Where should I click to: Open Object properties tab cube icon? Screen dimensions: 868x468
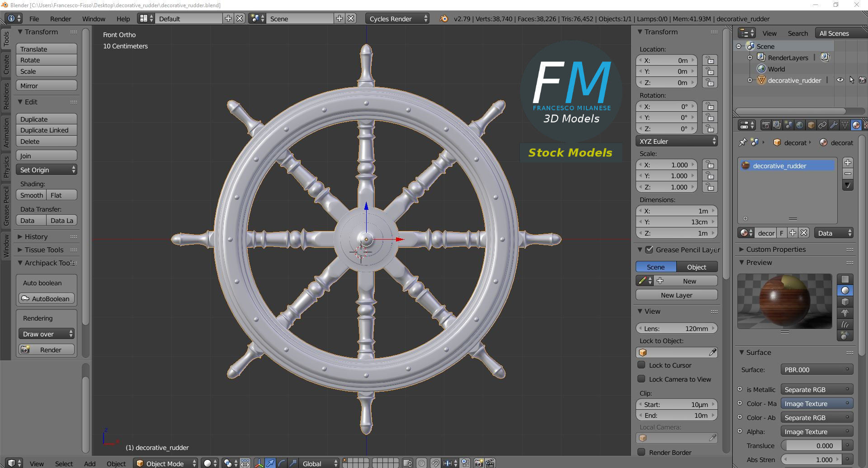coord(811,125)
